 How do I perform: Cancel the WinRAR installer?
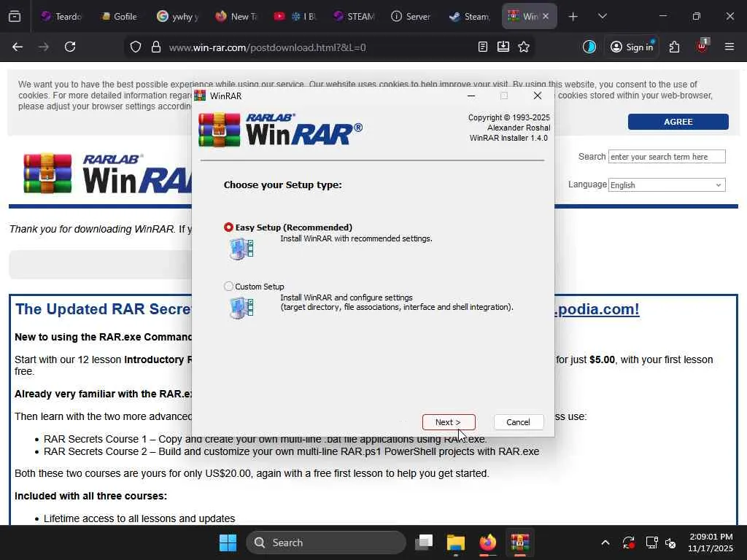tap(519, 422)
